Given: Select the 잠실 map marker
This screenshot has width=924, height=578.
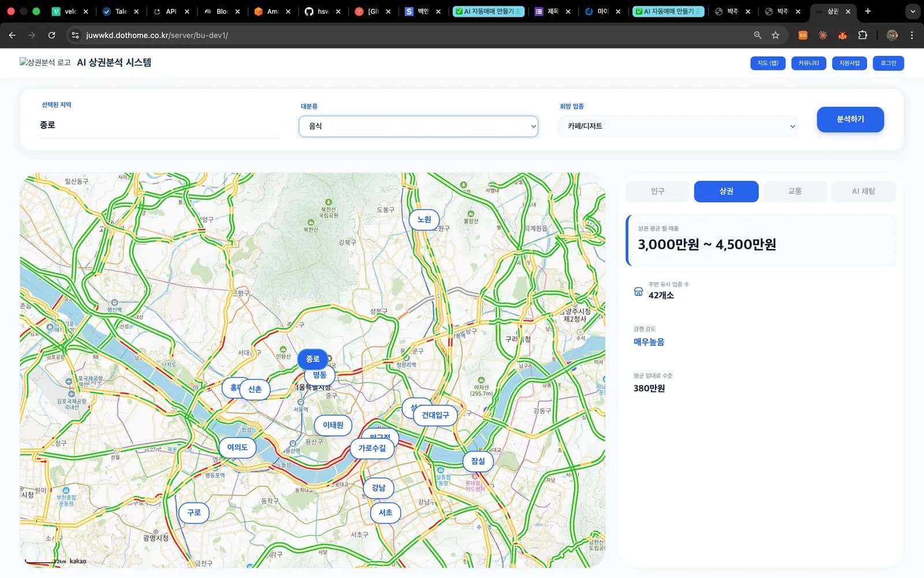Looking at the screenshot, I should (x=478, y=461).
